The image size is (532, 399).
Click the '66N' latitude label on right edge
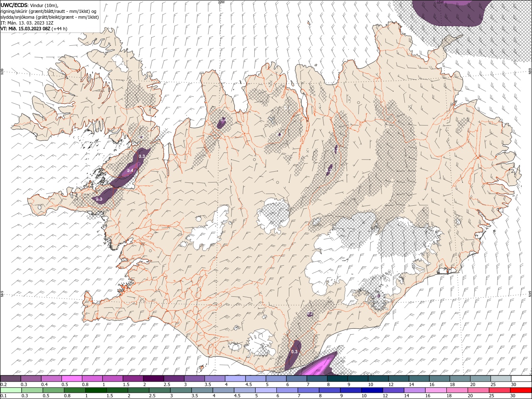[x=530, y=71]
